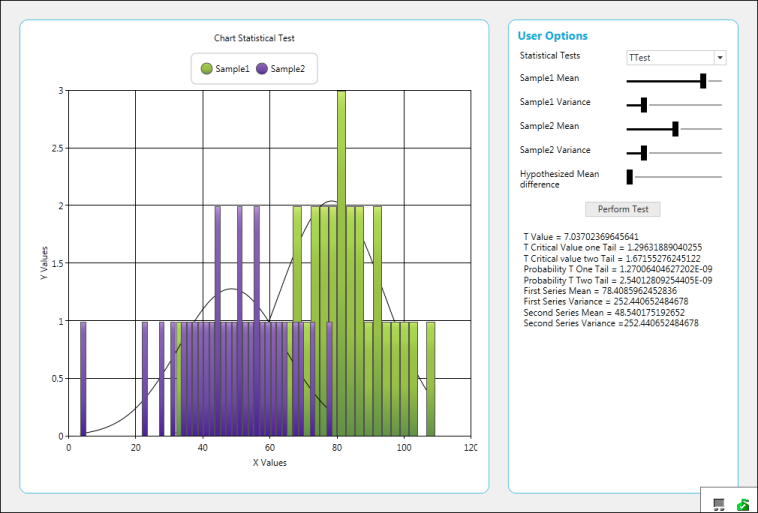
Task: Click the Sample2 Variance slider handle
Action: click(x=644, y=152)
